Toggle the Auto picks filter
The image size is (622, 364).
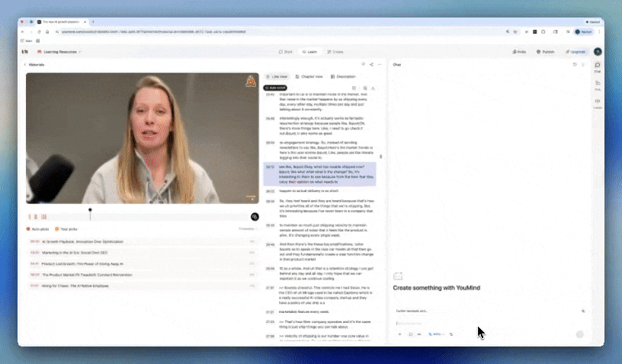coord(38,228)
